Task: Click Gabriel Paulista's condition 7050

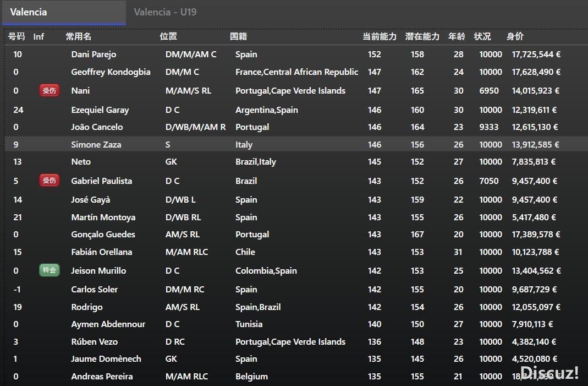Action: tap(489, 181)
